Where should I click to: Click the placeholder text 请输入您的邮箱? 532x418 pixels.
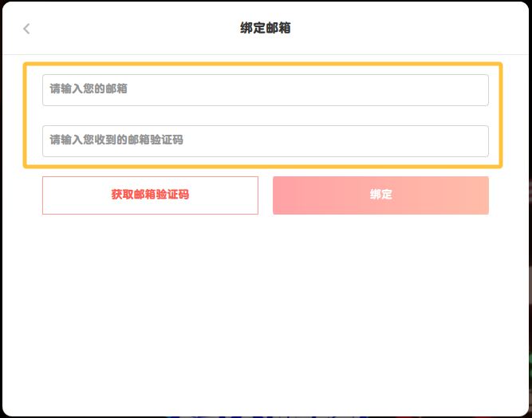(x=89, y=89)
